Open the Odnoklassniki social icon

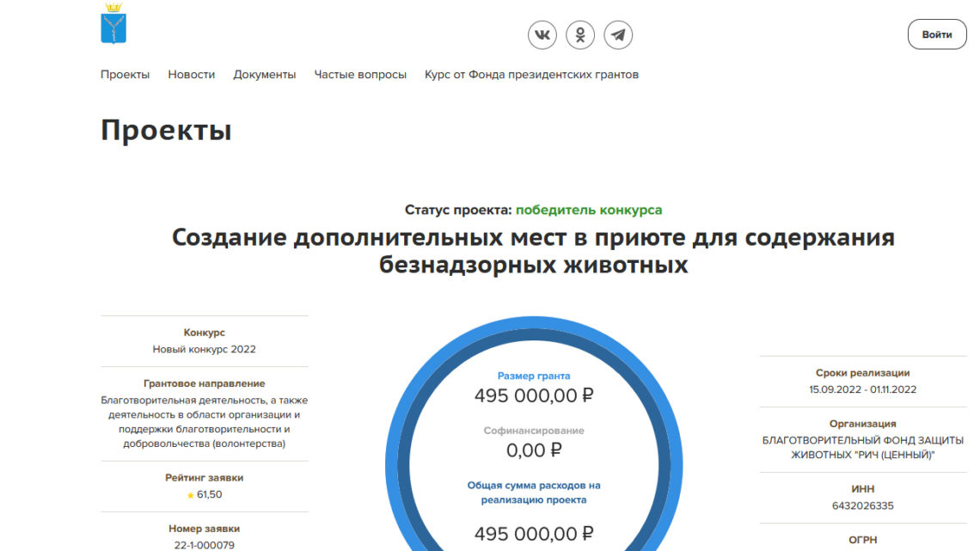[580, 35]
